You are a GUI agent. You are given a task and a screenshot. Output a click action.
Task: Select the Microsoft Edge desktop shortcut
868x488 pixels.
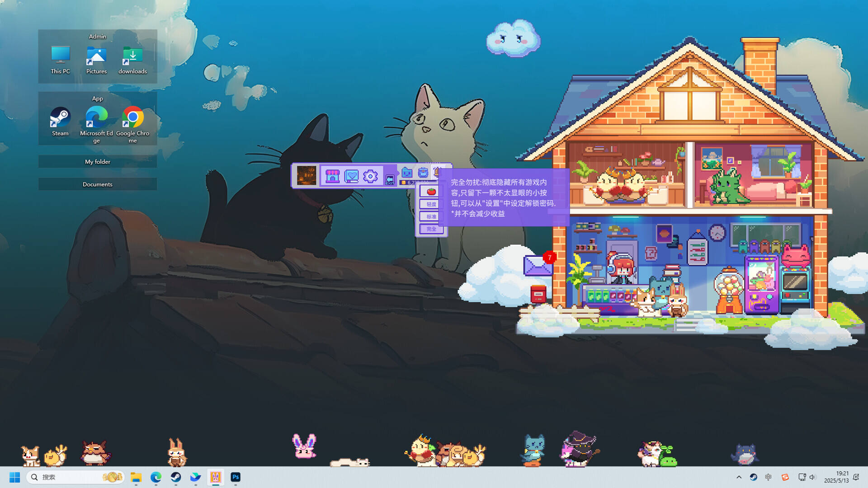(96, 125)
